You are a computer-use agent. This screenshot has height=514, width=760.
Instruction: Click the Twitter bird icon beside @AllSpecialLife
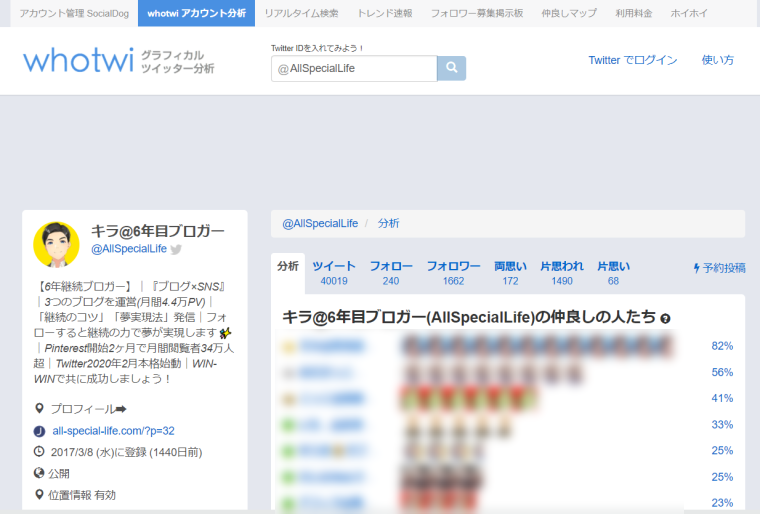coord(176,249)
